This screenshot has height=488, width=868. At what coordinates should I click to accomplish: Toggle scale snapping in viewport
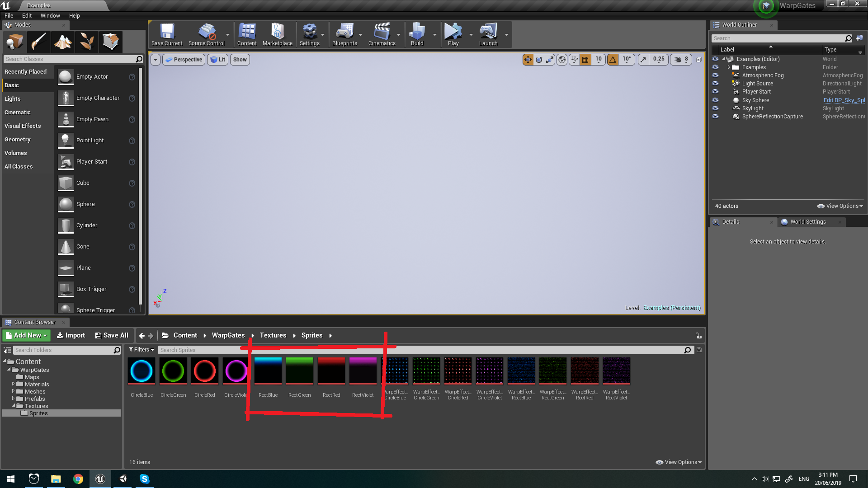(x=643, y=60)
